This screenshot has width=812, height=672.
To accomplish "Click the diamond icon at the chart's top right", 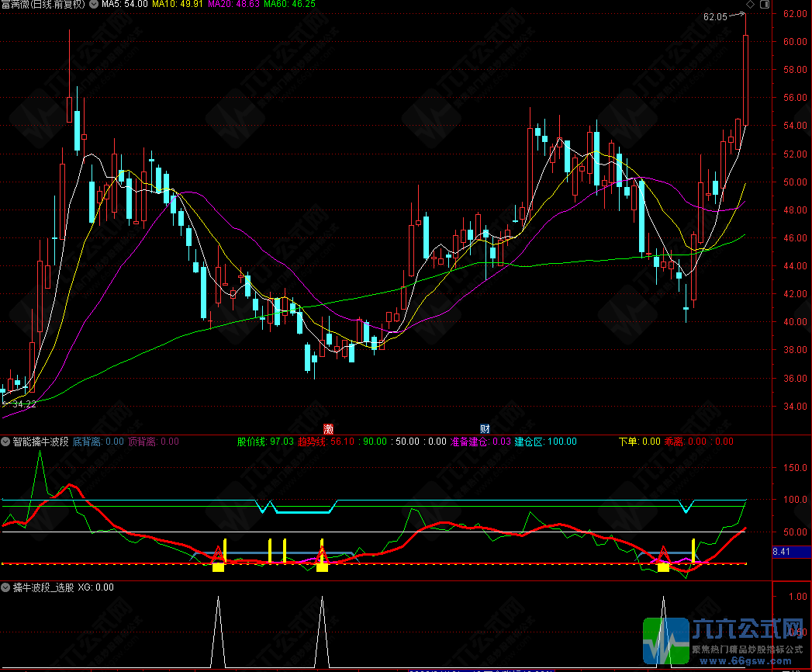I will click(x=751, y=4).
